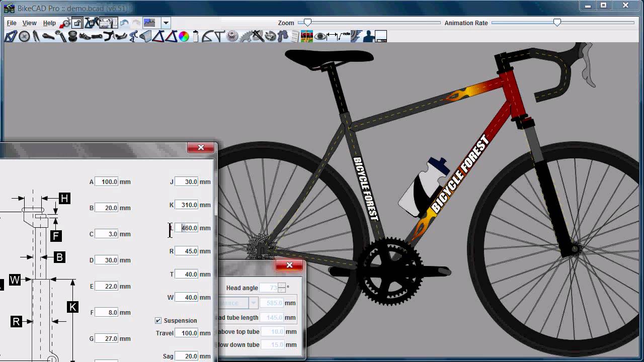644x362 pixels.
Task: Click the F field showing 8.0
Action: pyautogui.click(x=107, y=312)
